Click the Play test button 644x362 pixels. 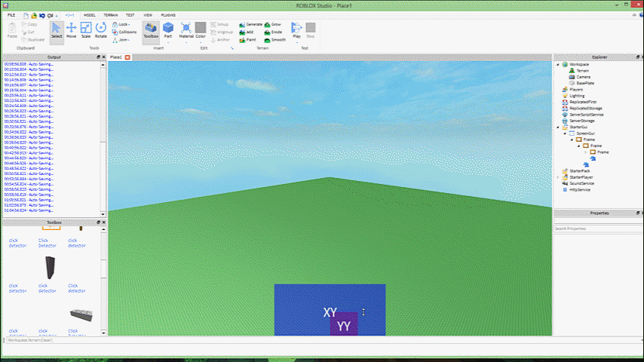[x=296, y=31]
